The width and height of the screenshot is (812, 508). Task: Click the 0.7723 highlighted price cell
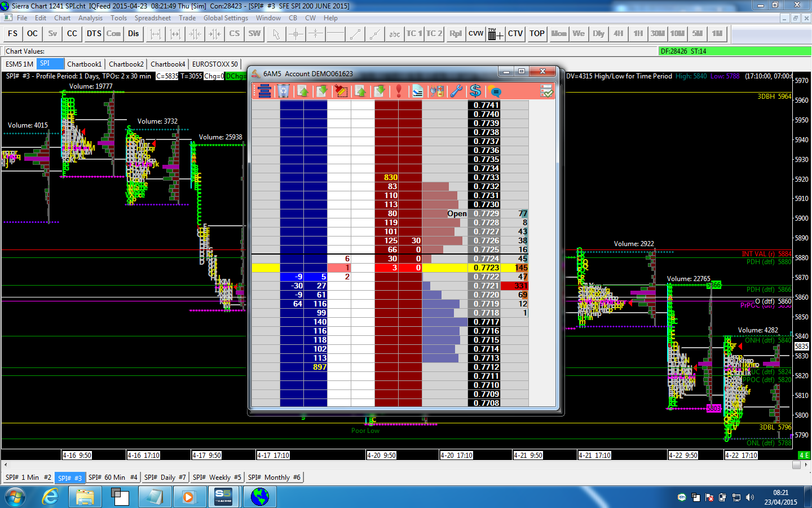point(484,268)
